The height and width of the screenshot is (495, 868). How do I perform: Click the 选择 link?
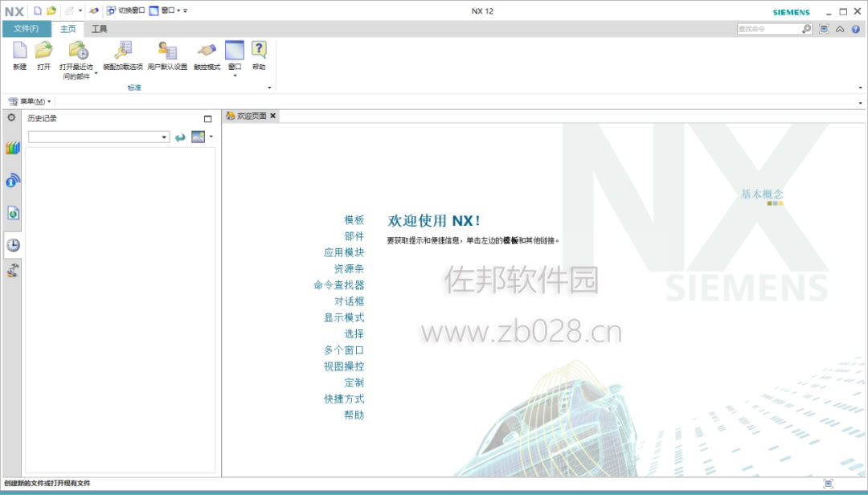[354, 333]
